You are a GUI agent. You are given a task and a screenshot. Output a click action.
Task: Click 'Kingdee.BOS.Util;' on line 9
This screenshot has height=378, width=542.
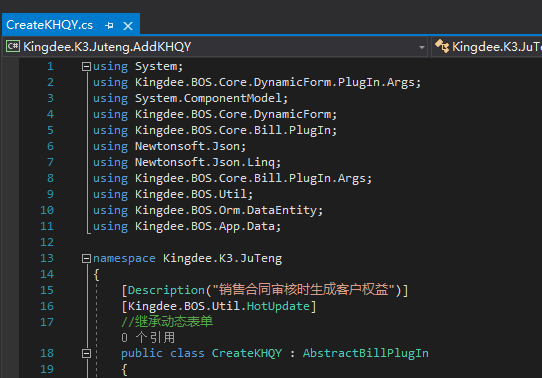point(194,194)
